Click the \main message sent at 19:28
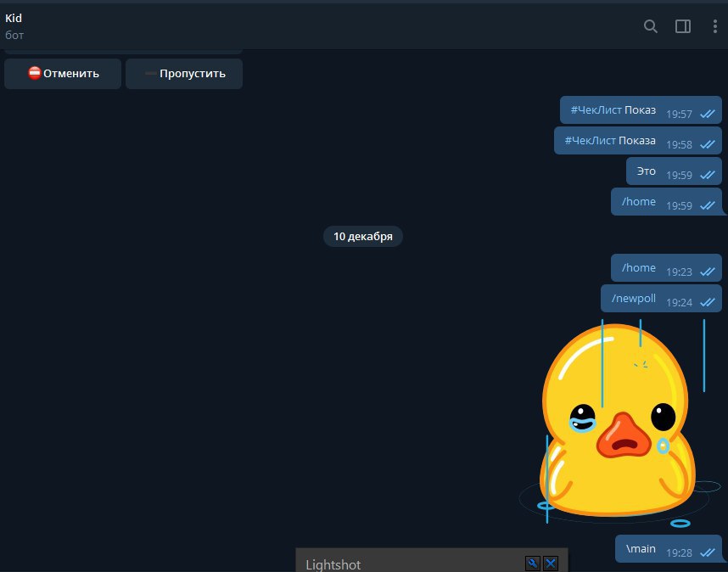 click(668, 549)
